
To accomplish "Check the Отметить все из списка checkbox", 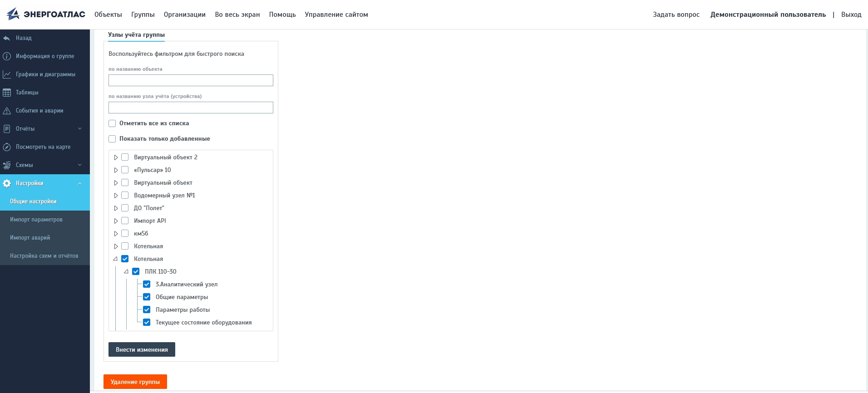I will pyautogui.click(x=112, y=123).
